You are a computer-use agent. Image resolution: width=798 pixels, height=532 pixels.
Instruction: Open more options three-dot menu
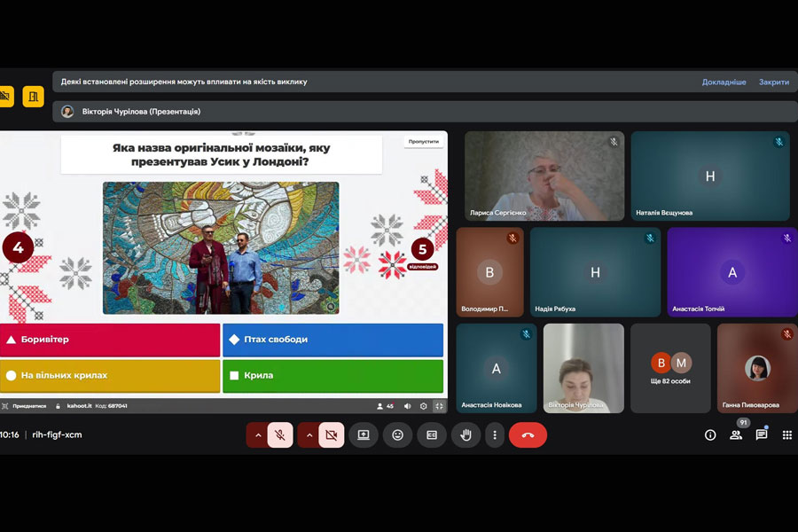click(x=495, y=434)
